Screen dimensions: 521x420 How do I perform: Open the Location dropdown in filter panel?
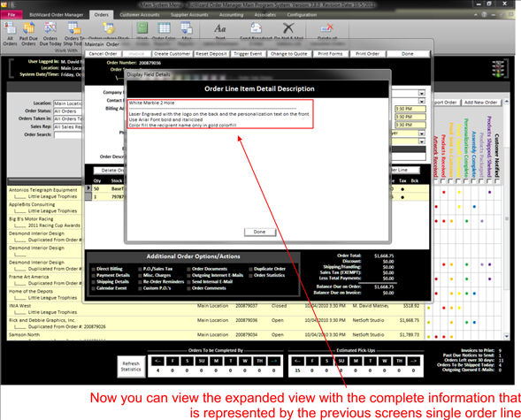click(67, 103)
